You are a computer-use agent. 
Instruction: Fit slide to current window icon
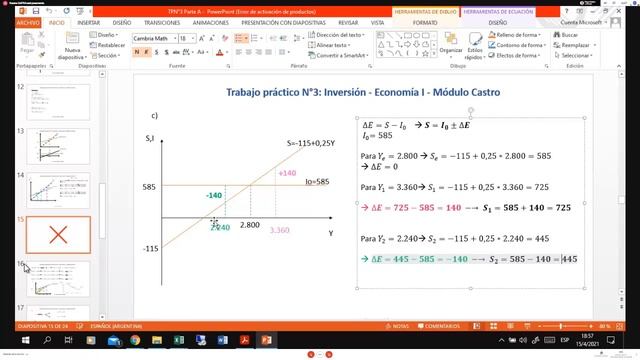click(x=620, y=326)
